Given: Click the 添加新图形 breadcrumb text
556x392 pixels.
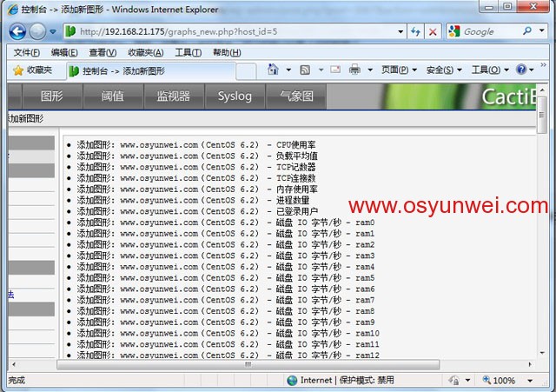Looking at the screenshot, I should [x=26, y=118].
